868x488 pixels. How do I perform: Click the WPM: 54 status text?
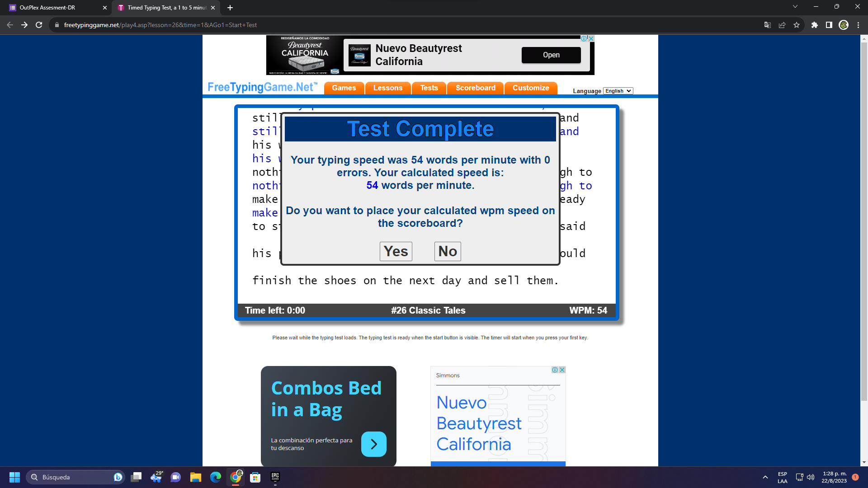point(588,310)
